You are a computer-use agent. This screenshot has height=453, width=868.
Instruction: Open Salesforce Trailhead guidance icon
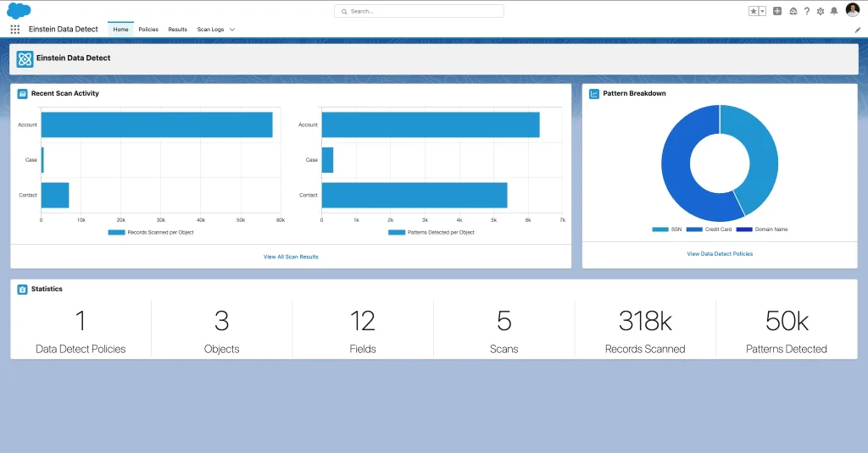[793, 11]
